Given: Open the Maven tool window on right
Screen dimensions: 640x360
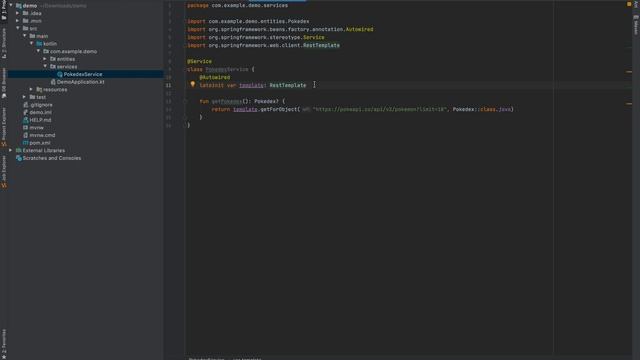Looking at the screenshot, I should coord(636,25).
